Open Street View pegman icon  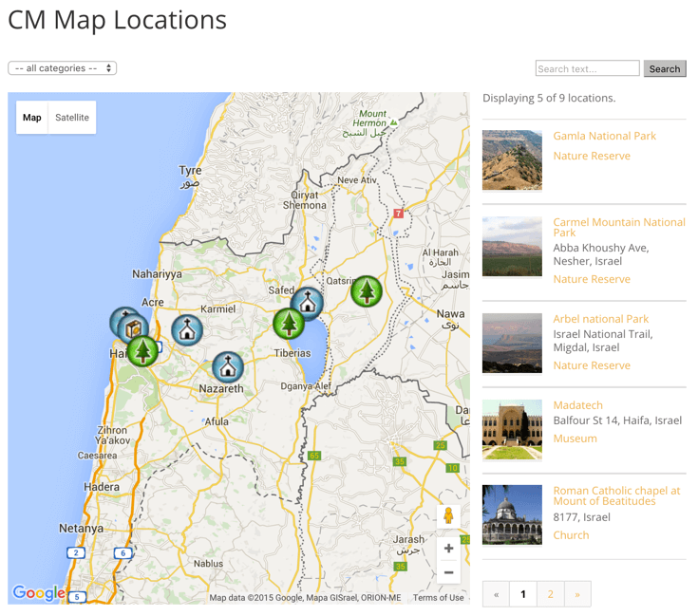tap(448, 516)
